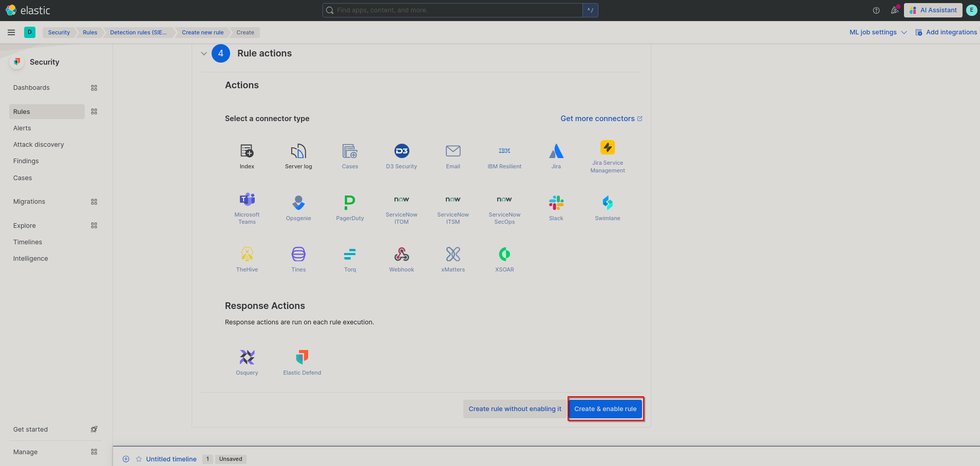Go to Detection rules (SIEM) breadcrumb
This screenshot has height=466, width=980.
click(138, 32)
